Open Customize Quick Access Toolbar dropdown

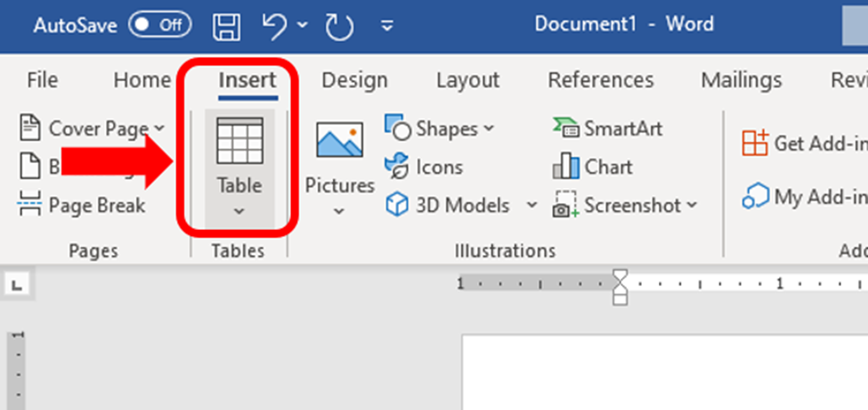pos(387,26)
